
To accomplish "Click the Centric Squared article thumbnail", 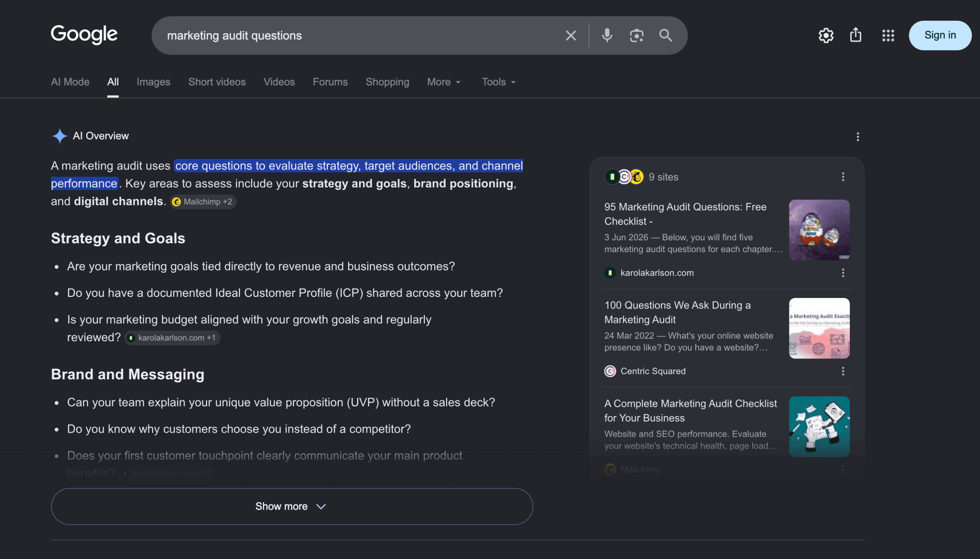I will [819, 328].
